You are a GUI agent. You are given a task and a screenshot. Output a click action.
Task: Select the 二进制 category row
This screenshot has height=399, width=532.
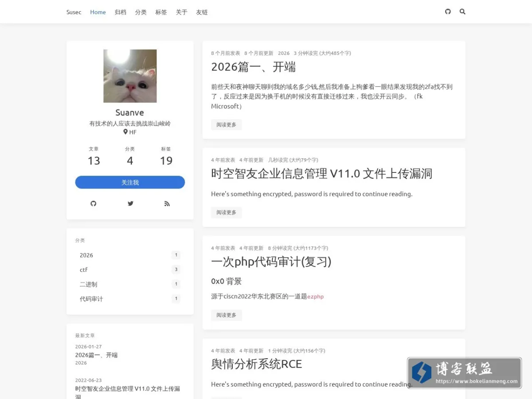point(130,284)
